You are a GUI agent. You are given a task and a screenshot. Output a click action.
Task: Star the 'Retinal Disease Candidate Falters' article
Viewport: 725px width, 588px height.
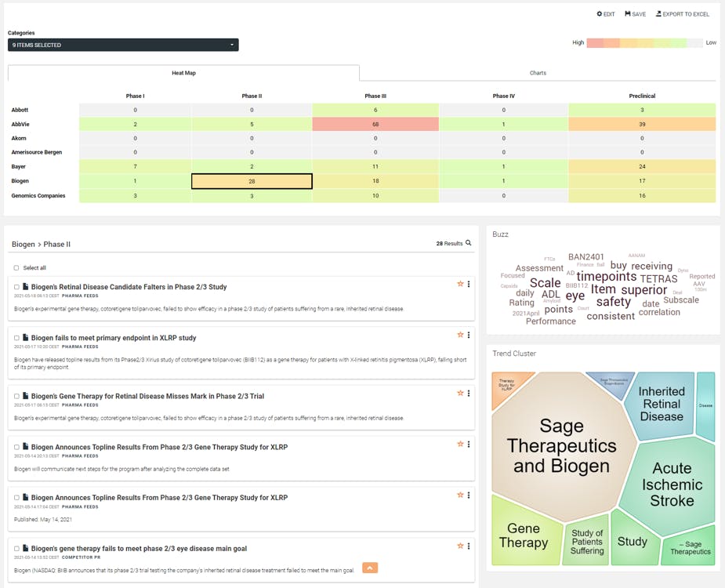(460, 284)
